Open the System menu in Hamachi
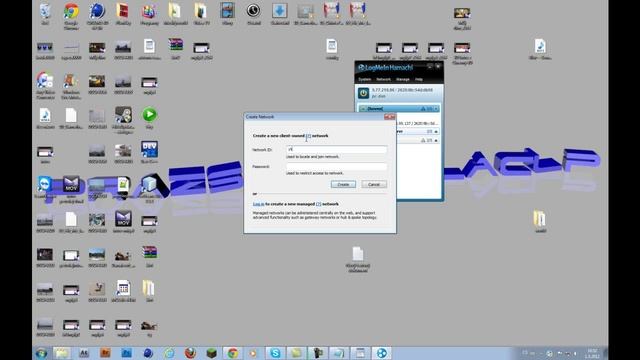 [364, 79]
